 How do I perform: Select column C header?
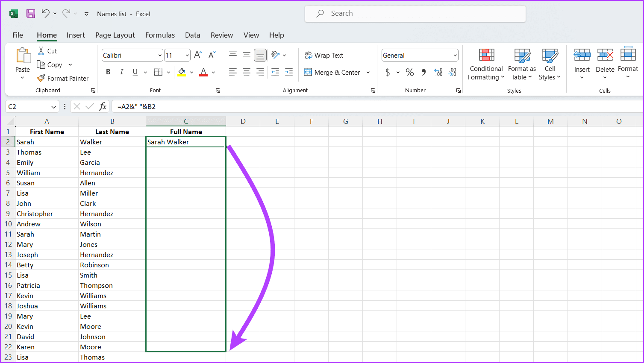186,121
